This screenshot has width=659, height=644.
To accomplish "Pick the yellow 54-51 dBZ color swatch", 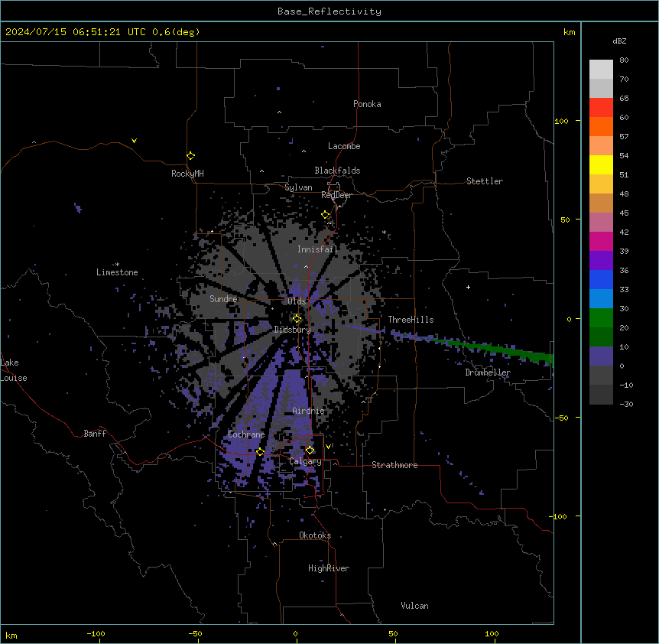I will click(601, 164).
